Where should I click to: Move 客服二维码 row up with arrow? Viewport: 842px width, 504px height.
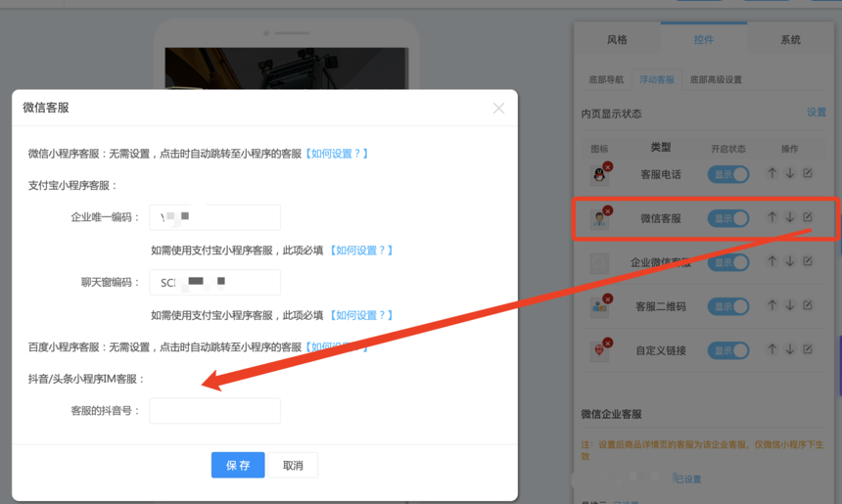(x=772, y=305)
